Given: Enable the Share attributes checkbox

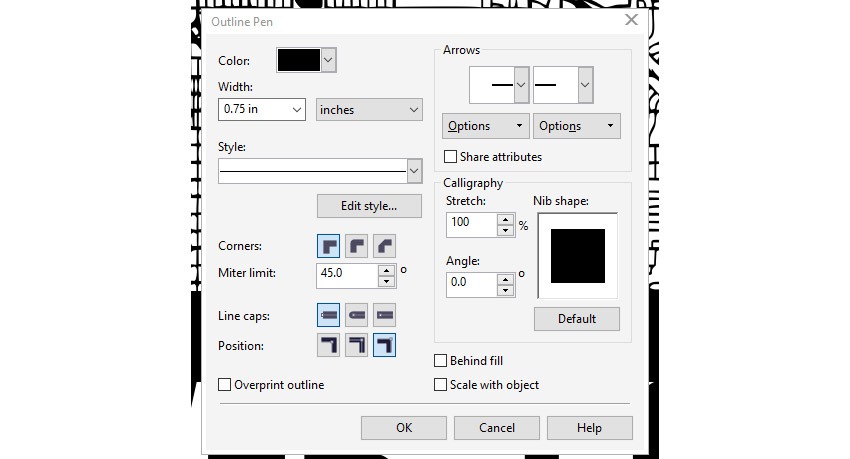Looking at the screenshot, I should pos(451,157).
